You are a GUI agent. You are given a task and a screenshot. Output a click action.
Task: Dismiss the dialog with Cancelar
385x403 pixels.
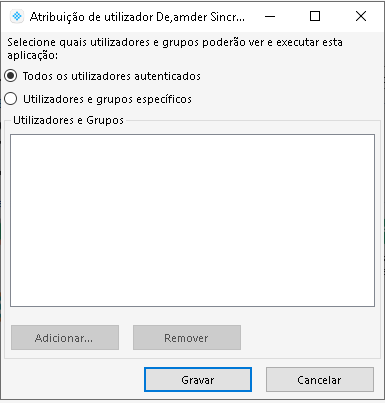[320, 380]
